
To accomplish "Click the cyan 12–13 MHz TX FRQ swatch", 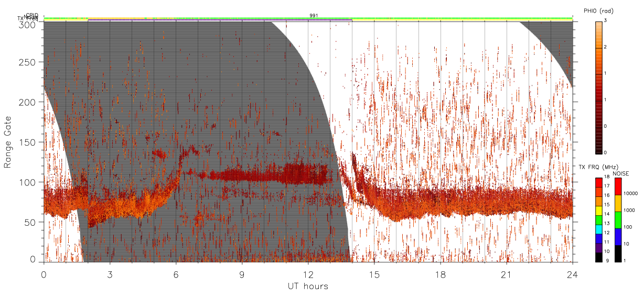I will point(599,229).
